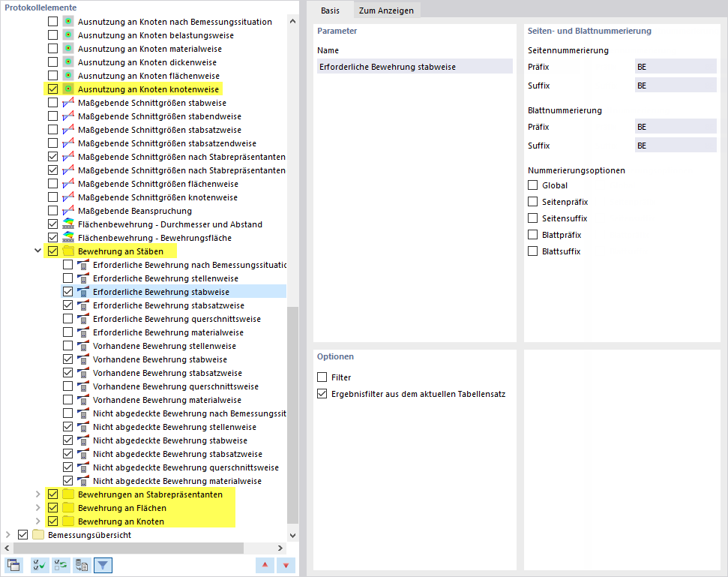Open the Zum Anzeigen tab
Screen dimensions: 728x577
coord(386,11)
